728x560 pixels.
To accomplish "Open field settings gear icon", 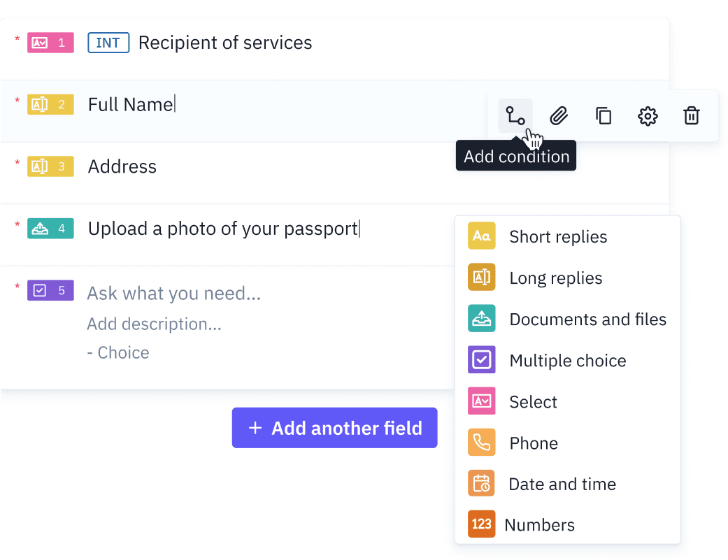I will (648, 115).
